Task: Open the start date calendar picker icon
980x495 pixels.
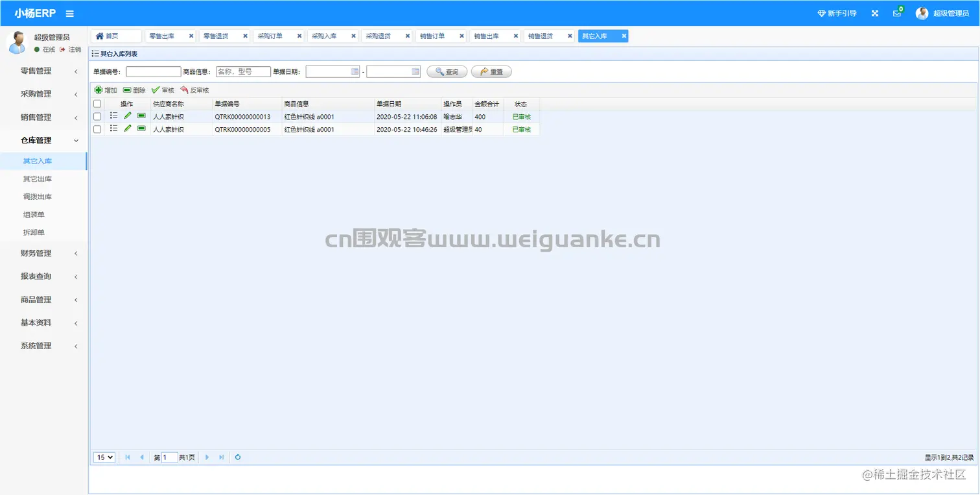Action: pos(355,71)
